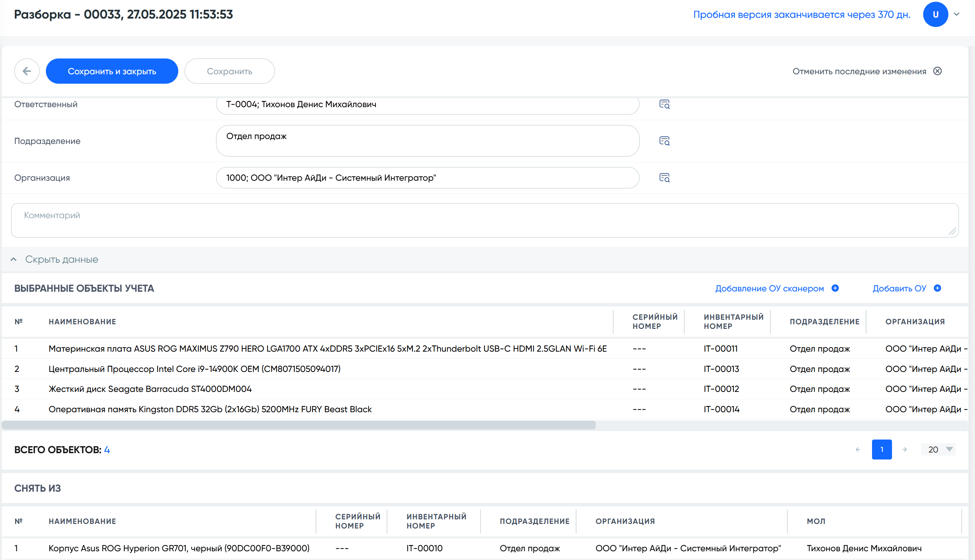
Task: Click the Организация input field
Action: point(428,178)
